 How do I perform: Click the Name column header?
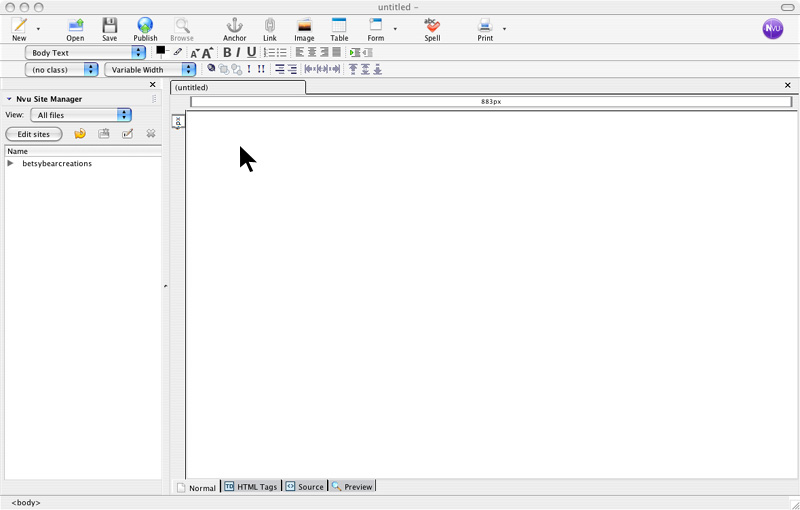click(83, 151)
